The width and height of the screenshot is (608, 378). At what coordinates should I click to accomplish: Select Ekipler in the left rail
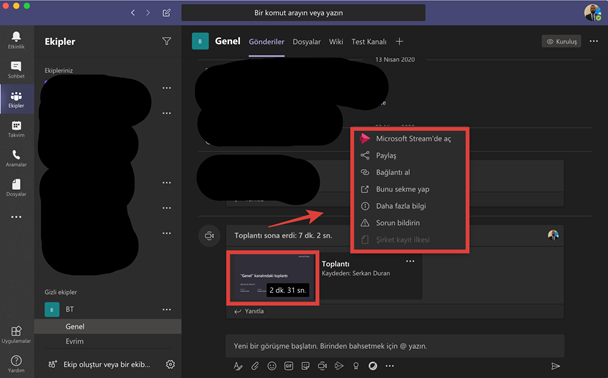coord(16,99)
